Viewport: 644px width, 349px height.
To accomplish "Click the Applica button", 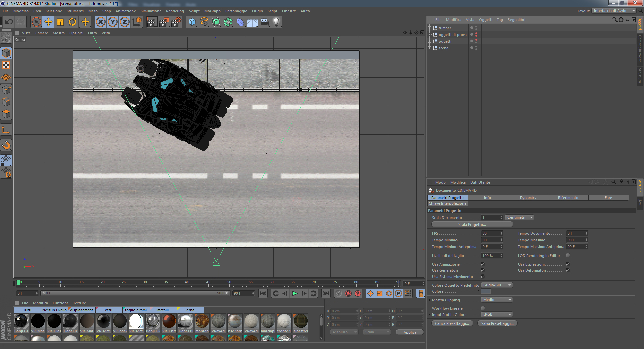I will [410, 332].
